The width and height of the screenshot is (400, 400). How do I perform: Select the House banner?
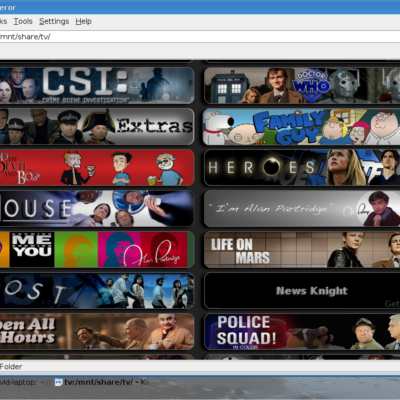(x=97, y=209)
